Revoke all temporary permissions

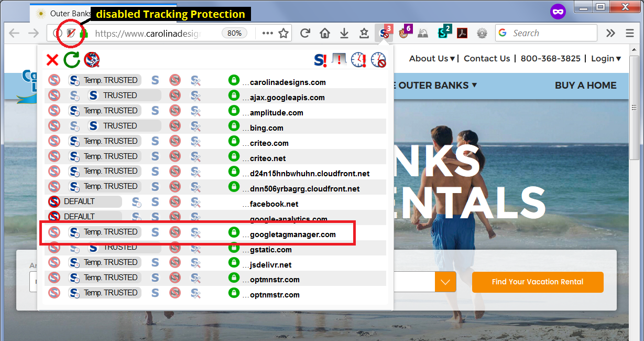[x=378, y=60]
